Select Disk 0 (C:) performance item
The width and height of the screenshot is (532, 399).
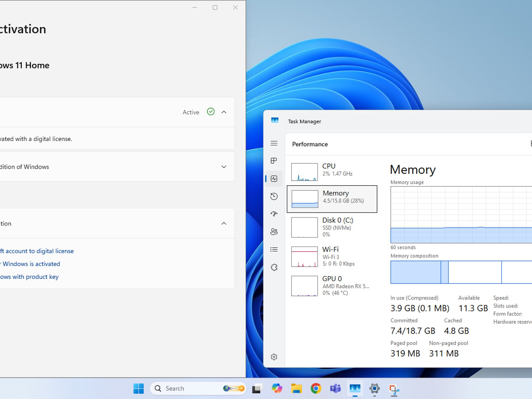pyautogui.click(x=332, y=227)
